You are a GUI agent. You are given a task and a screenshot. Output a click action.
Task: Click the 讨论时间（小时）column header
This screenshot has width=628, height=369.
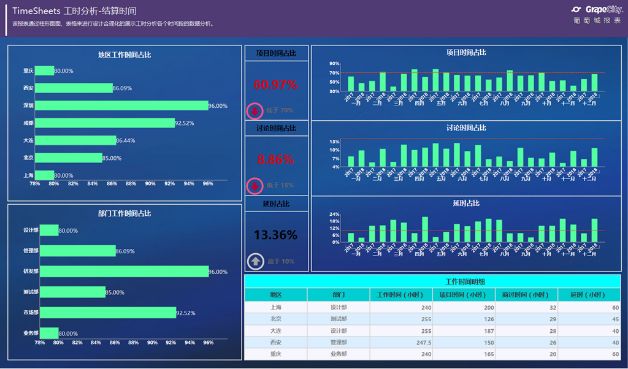click(527, 294)
